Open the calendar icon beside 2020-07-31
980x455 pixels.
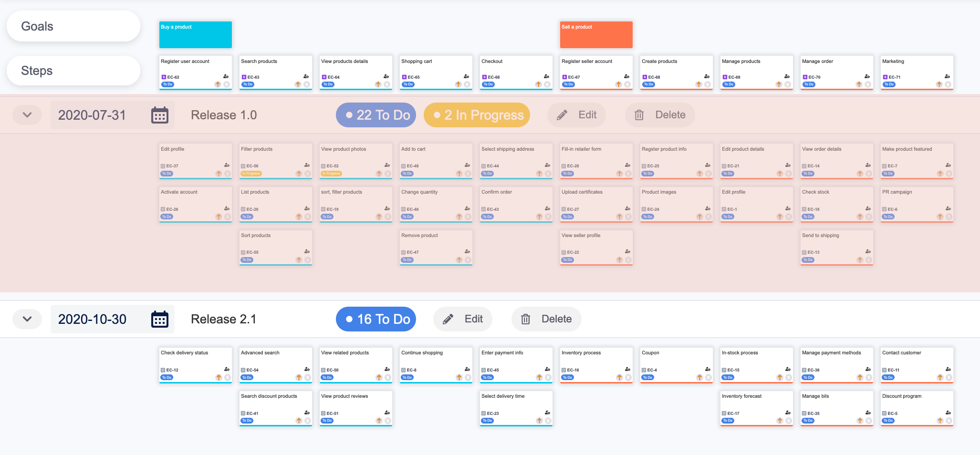coord(160,114)
